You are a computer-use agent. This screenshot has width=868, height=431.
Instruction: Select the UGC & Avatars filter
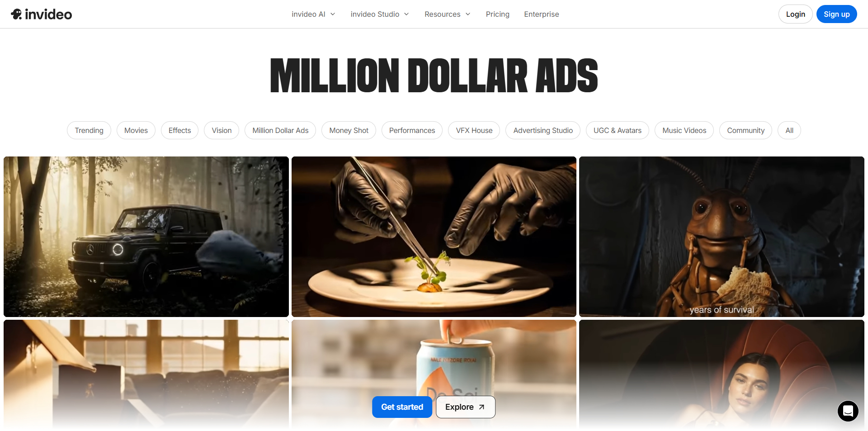coord(617,130)
